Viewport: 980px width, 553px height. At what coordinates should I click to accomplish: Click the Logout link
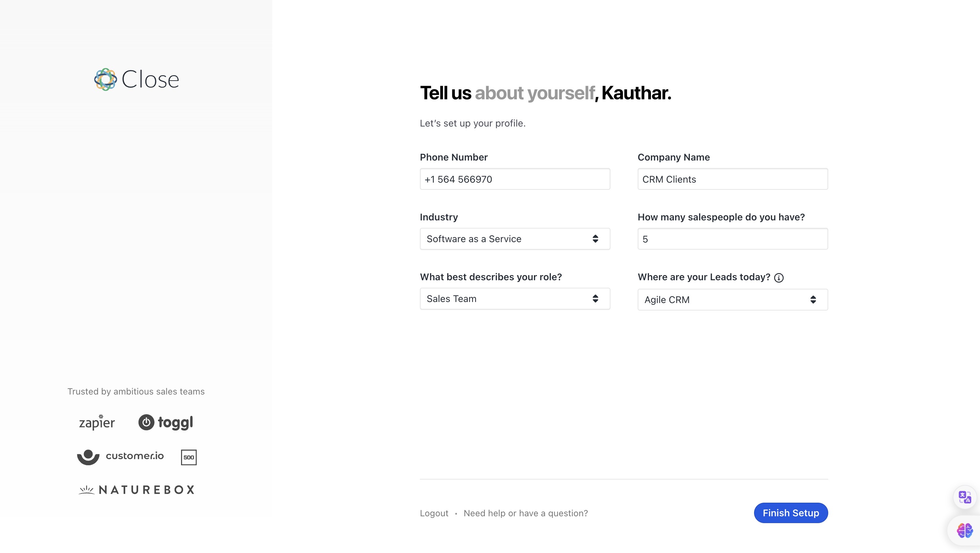pyautogui.click(x=434, y=513)
